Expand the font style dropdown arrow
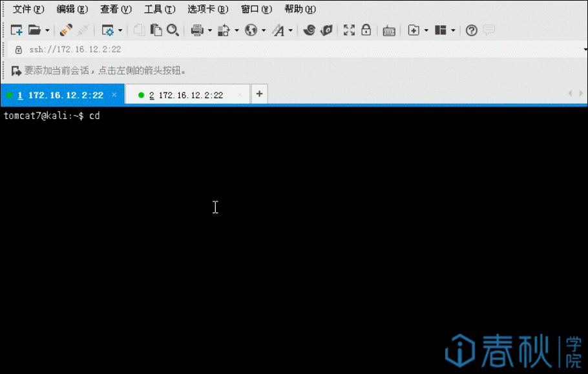The width and height of the screenshot is (588, 374). click(290, 30)
